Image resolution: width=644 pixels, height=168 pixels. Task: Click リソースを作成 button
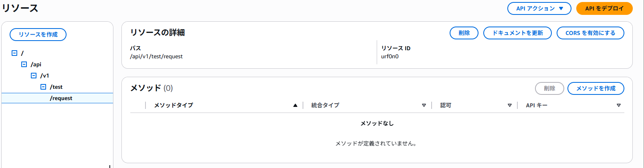point(38,35)
